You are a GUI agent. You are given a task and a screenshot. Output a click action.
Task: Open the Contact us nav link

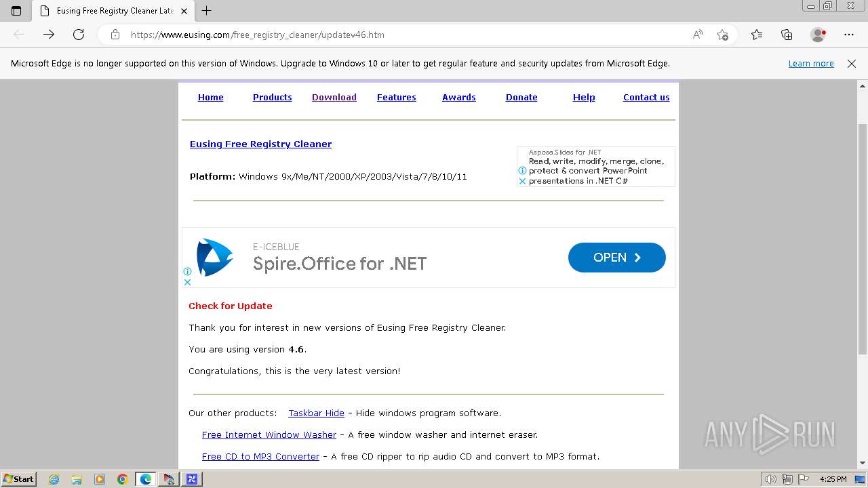646,98
